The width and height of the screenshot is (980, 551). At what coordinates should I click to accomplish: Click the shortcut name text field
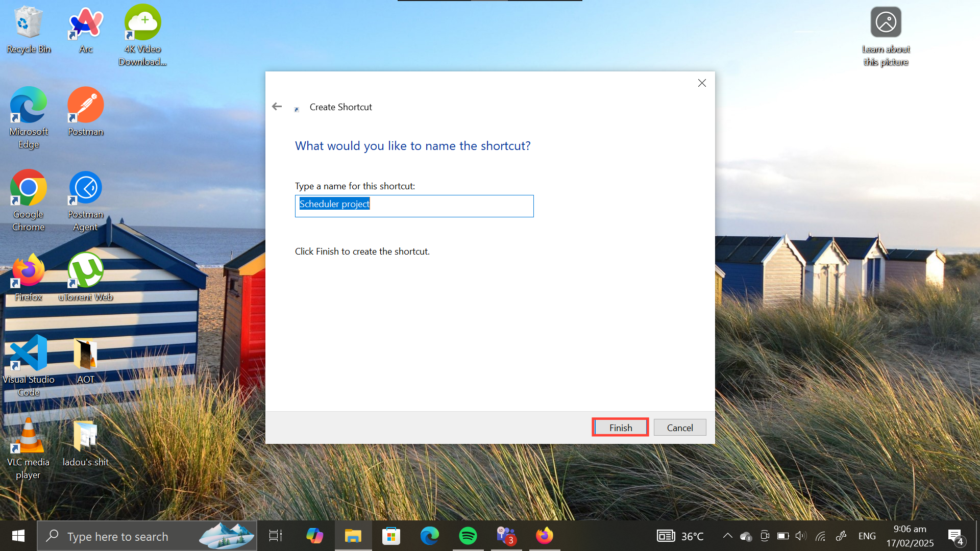(414, 206)
